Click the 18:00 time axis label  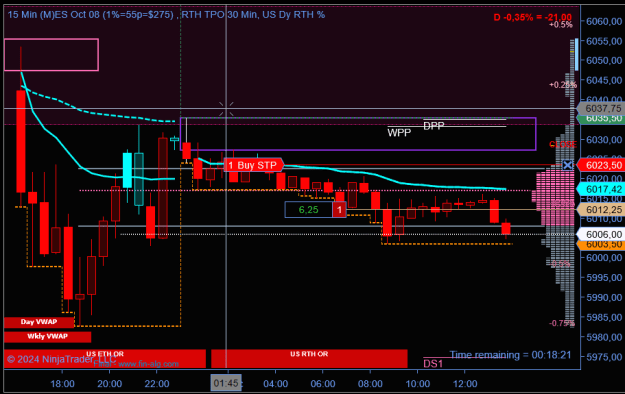coord(63,384)
